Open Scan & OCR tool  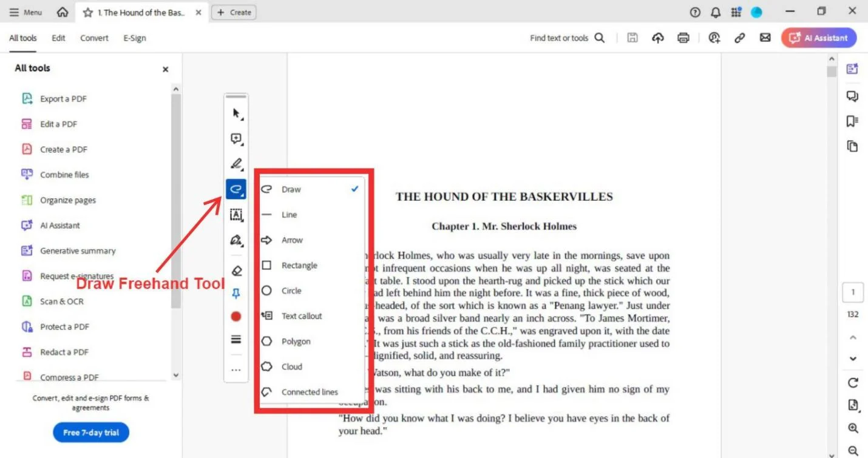(52, 301)
